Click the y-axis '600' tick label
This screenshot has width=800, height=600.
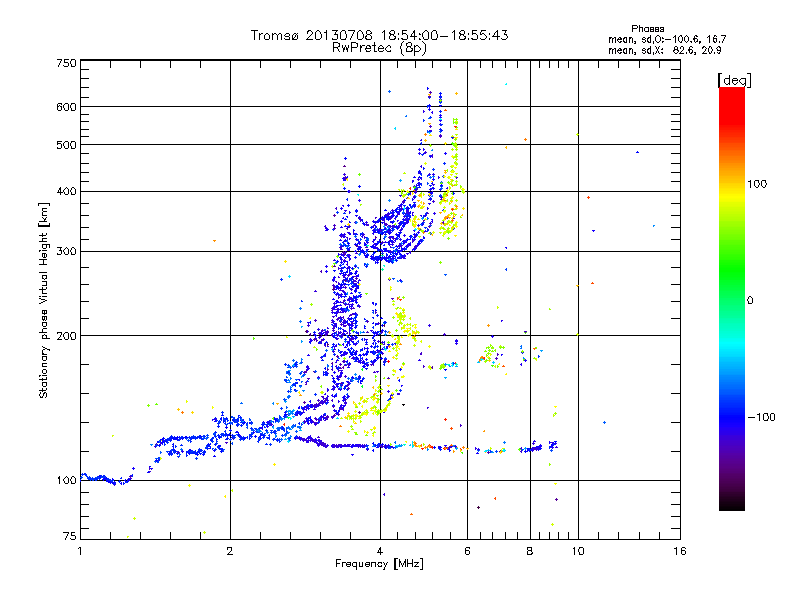66,107
